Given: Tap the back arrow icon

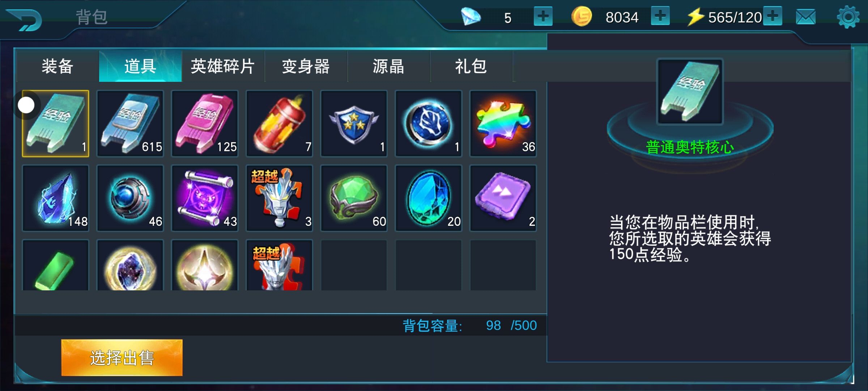Looking at the screenshot, I should (24, 20).
